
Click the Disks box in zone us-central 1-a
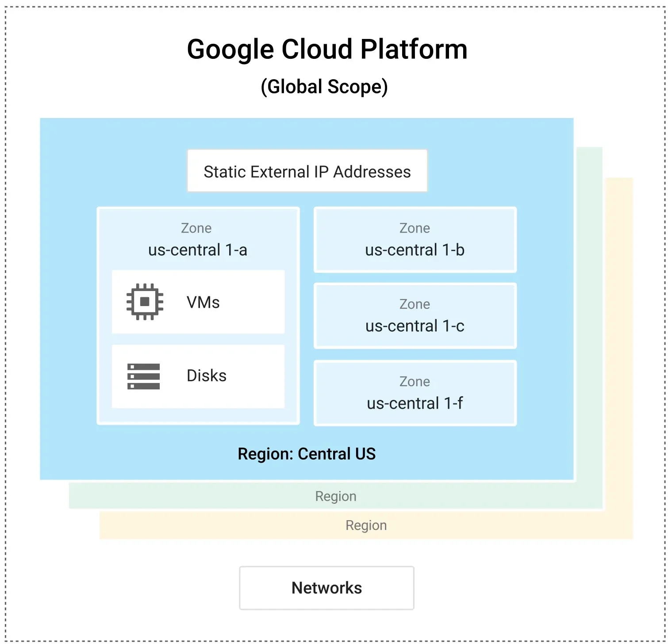tap(198, 376)
